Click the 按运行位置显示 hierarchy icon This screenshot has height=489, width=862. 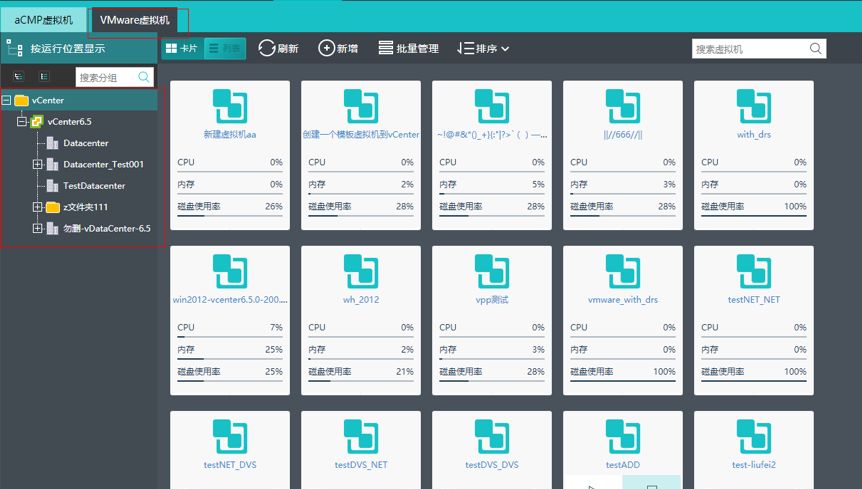coord(15,48)
